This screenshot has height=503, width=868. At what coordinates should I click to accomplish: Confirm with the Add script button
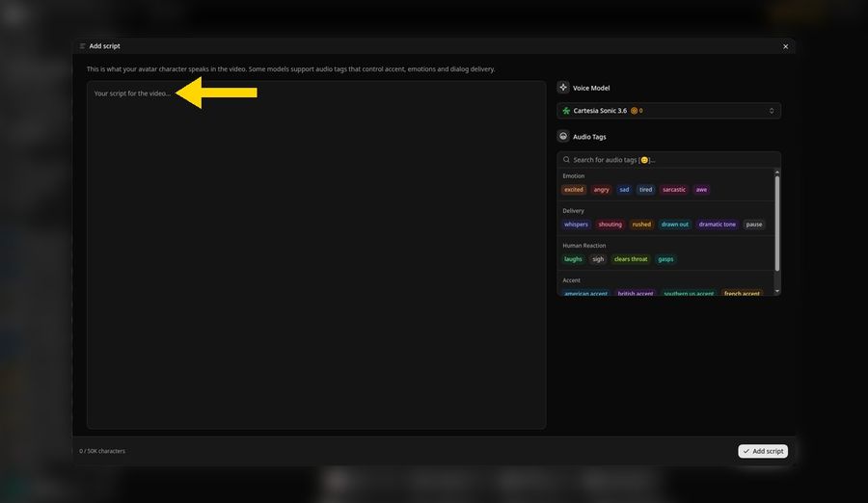click(763, 451)
